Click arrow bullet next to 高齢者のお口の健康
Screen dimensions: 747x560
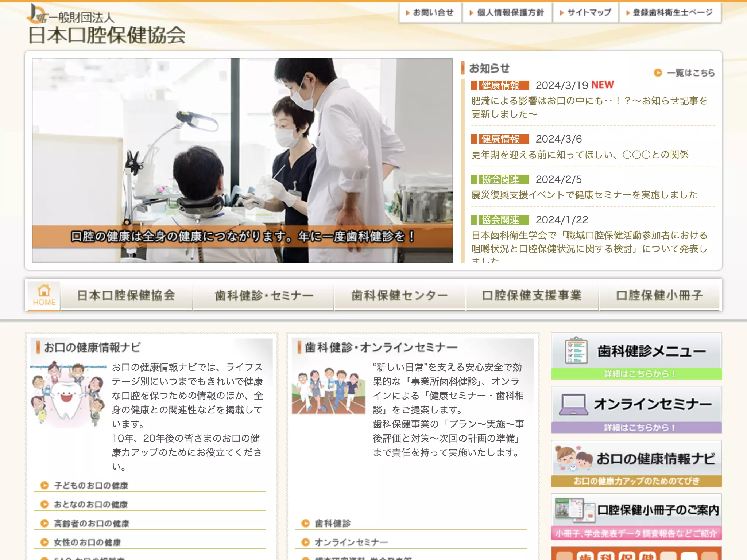pyautogui.click(x=44, y=523)
